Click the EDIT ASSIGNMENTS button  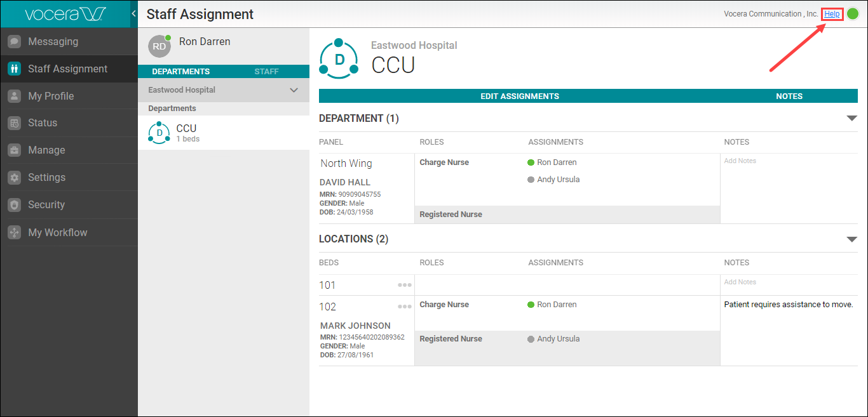tap(519, 96)
